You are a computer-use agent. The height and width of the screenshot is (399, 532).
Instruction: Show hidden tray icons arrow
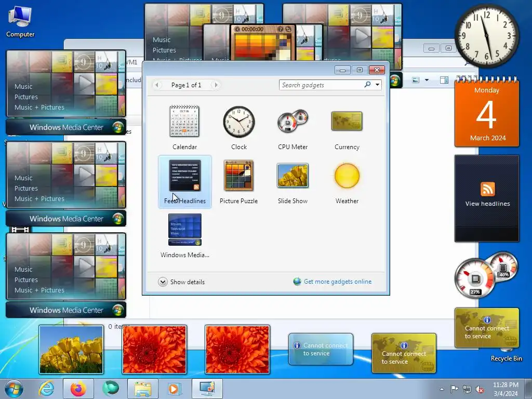point(442,389)
